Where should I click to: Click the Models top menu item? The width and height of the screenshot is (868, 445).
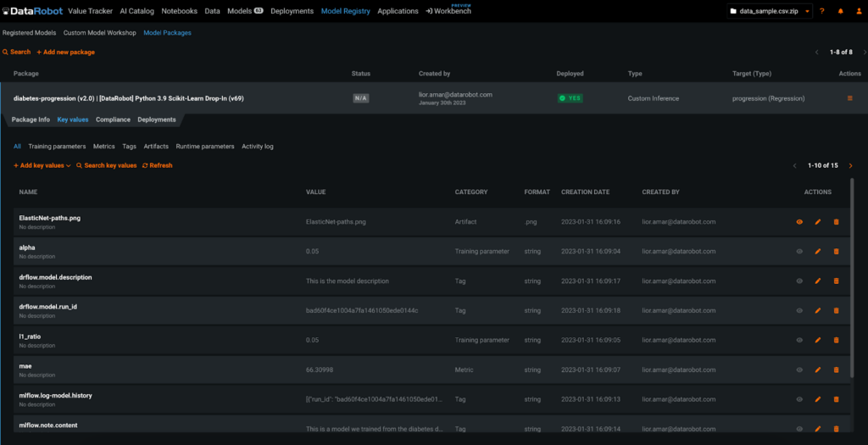coord(245,11)
